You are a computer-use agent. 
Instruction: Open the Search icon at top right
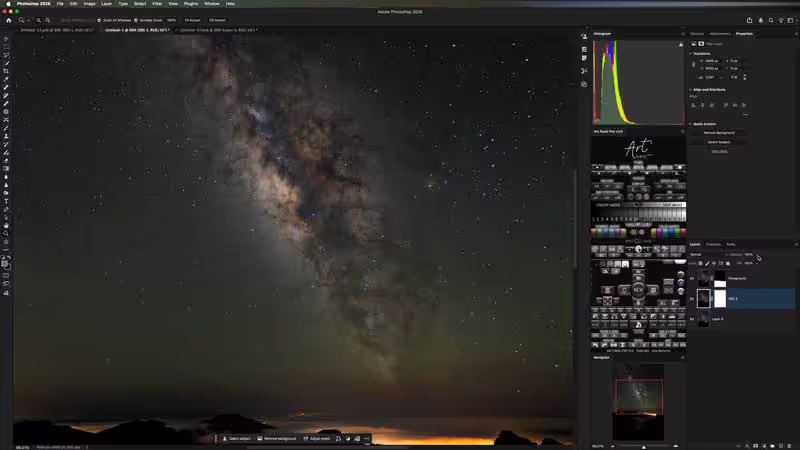771,20
